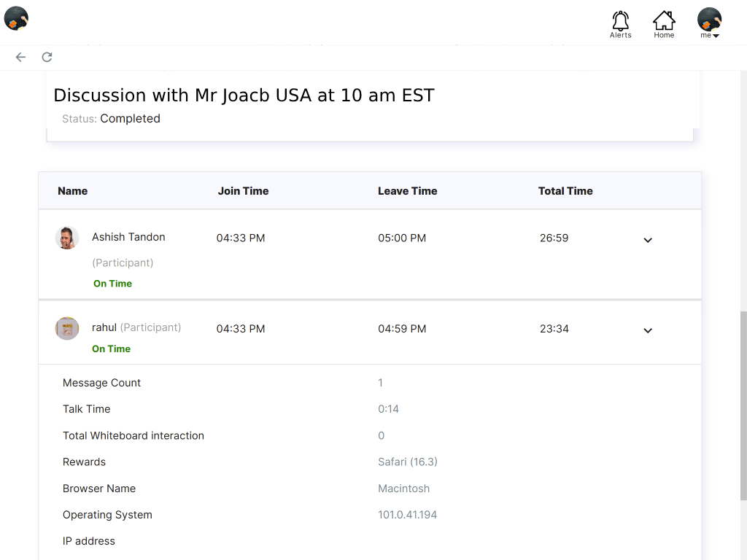Viewport: 747px width, 560px height.
Task: Click the rahul participant name
Action: [x=104, y=327]
